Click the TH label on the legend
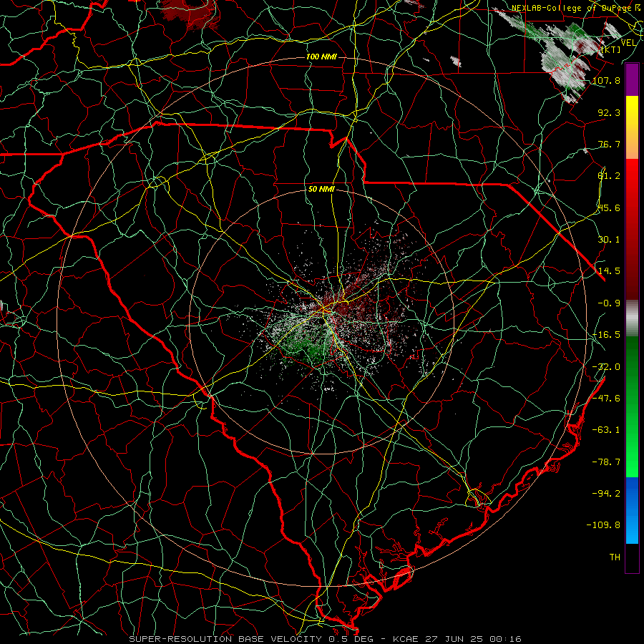Viewport: 644px width, 644px height. [x=615, y=557]
